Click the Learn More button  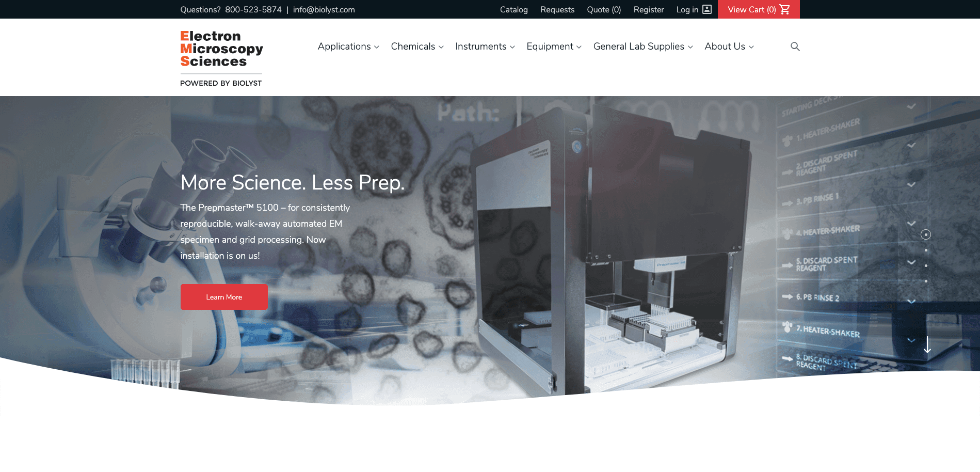(224, 297)
